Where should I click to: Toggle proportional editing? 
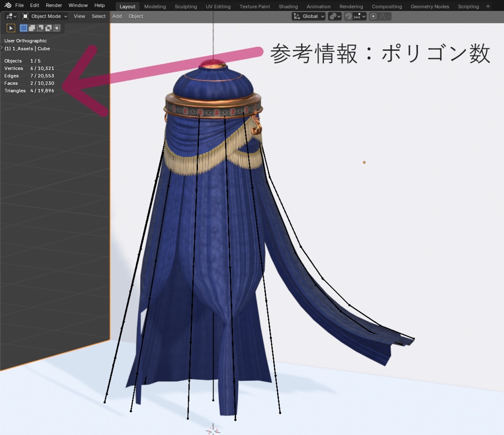pyautogui.click(x=373, y=16)
